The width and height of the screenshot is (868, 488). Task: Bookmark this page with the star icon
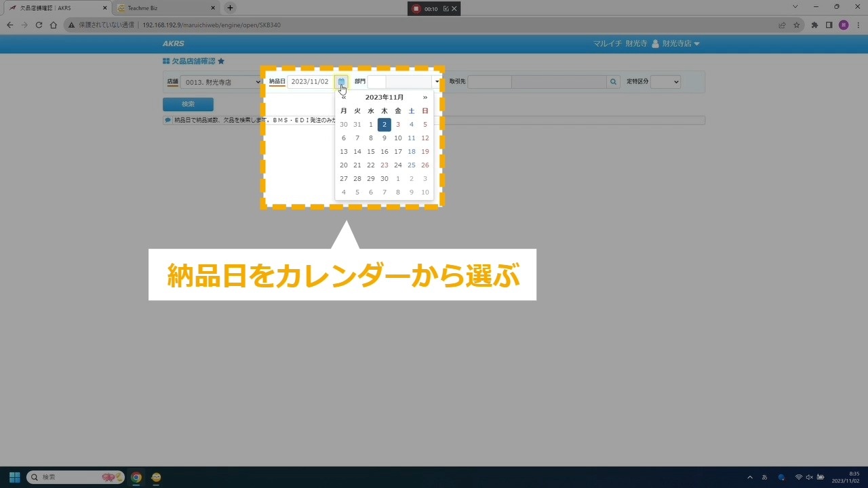point(797,25)
